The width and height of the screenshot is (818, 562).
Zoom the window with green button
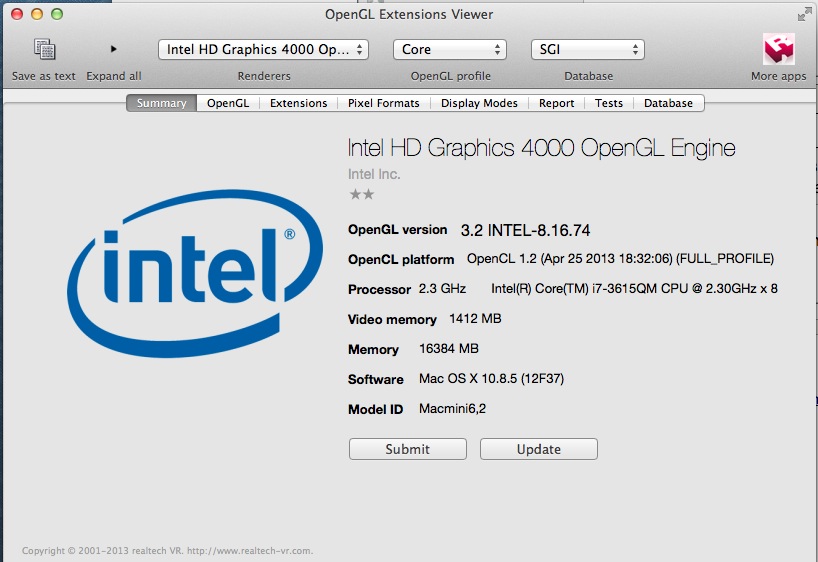[x=57, y=14]
